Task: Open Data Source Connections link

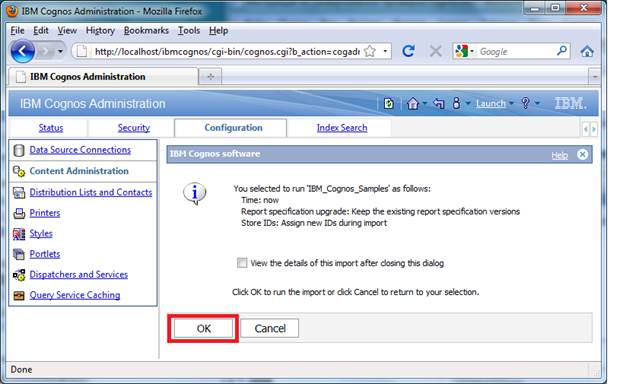Action: [x=80, y=150]
